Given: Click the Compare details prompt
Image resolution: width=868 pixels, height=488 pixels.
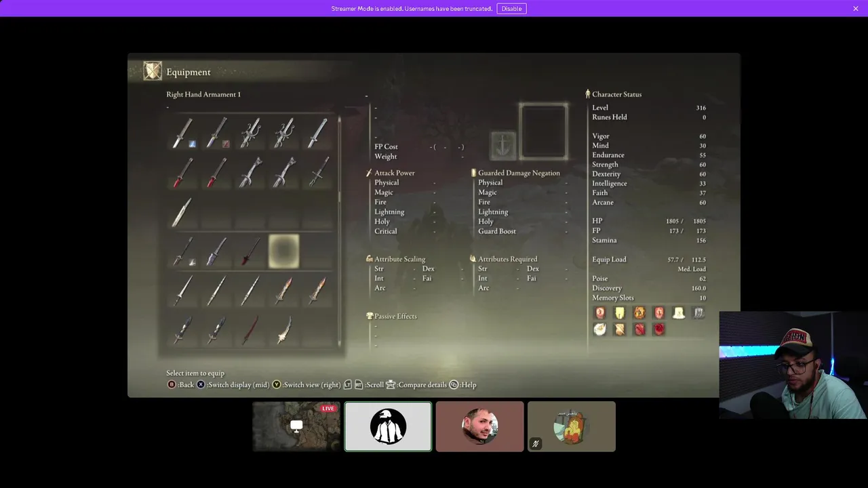Looking at the screenshot, I should tap(416, 384).
